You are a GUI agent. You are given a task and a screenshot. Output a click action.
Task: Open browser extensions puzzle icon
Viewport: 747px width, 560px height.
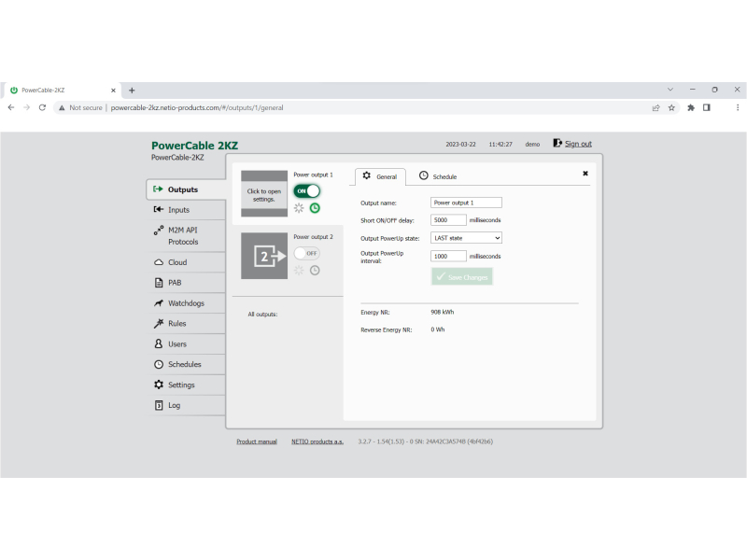pyautogui.click(x=691, y=107)
